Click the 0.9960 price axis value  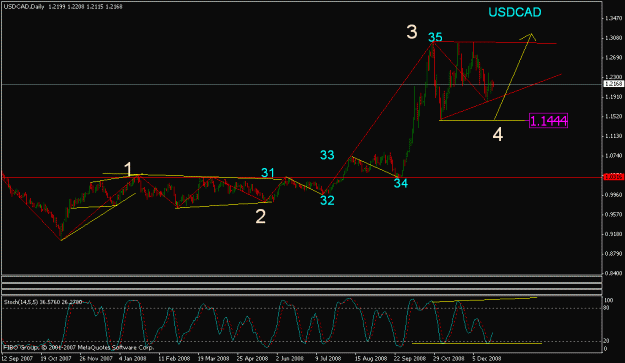click(613, 195)
